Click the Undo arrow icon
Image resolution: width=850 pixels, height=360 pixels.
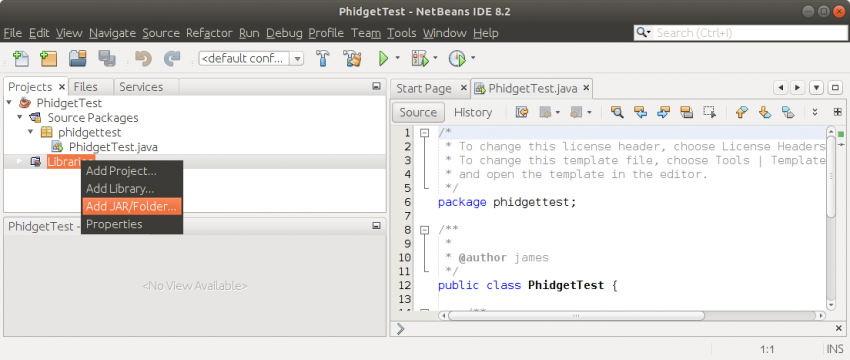[x=144, y=58]
